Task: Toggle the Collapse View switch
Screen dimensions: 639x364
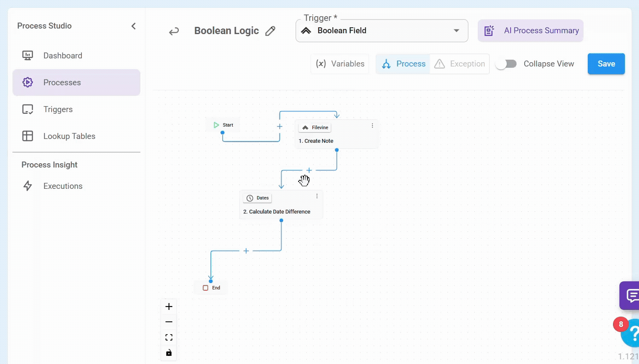Action: [x=506, y=64]
